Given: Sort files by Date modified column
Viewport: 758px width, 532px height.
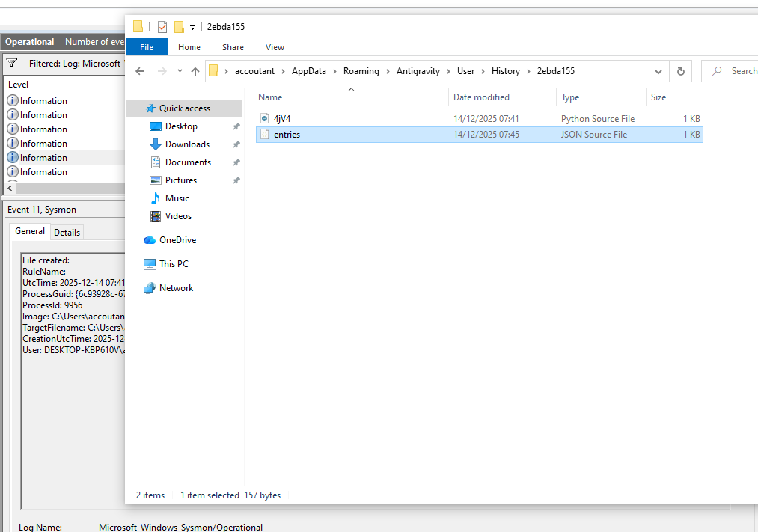Looking at the screenshot, I should tap(481, 97).
